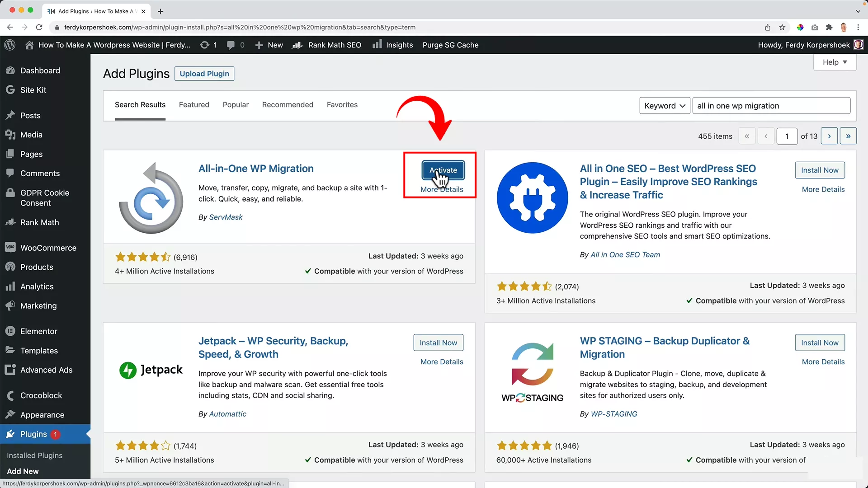868x488 pixels.
Task: Install the Jetpack plugin
Action: coord(438,343)
